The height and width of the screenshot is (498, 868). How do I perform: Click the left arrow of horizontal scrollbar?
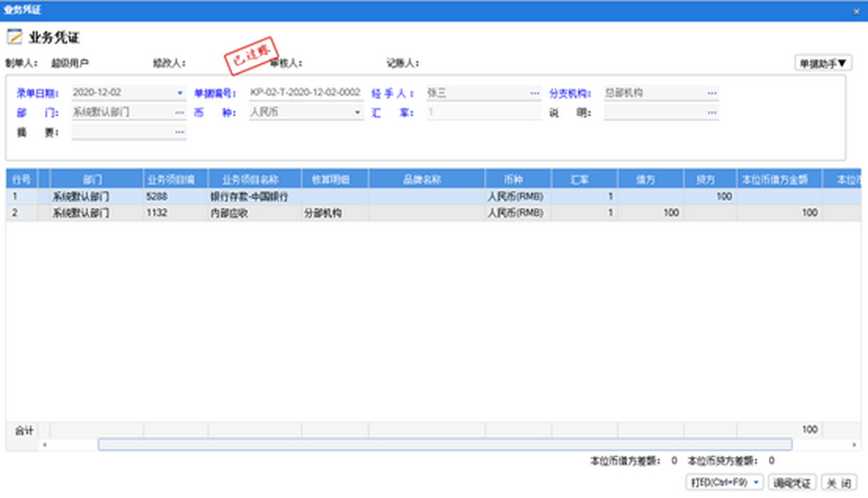pos(44,445)
